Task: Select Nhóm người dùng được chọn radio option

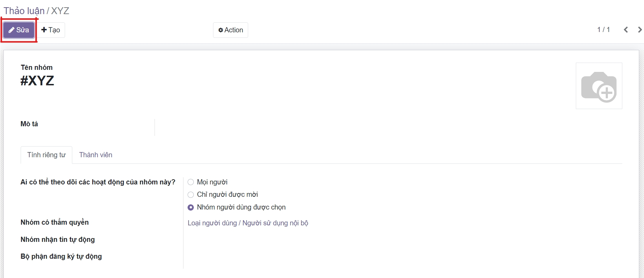Action: point(191,207)
